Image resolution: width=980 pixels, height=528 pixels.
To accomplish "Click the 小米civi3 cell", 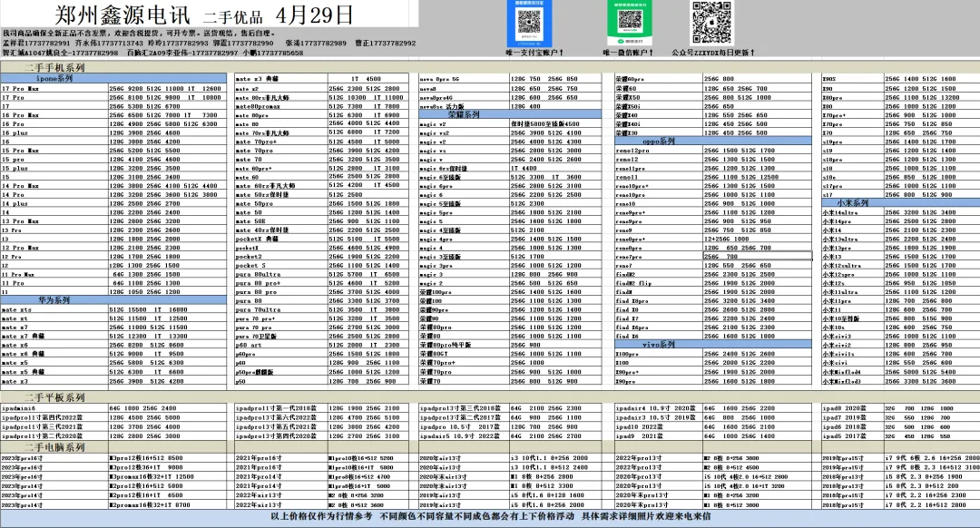I will pyautogui.click(x=852, y=337).
